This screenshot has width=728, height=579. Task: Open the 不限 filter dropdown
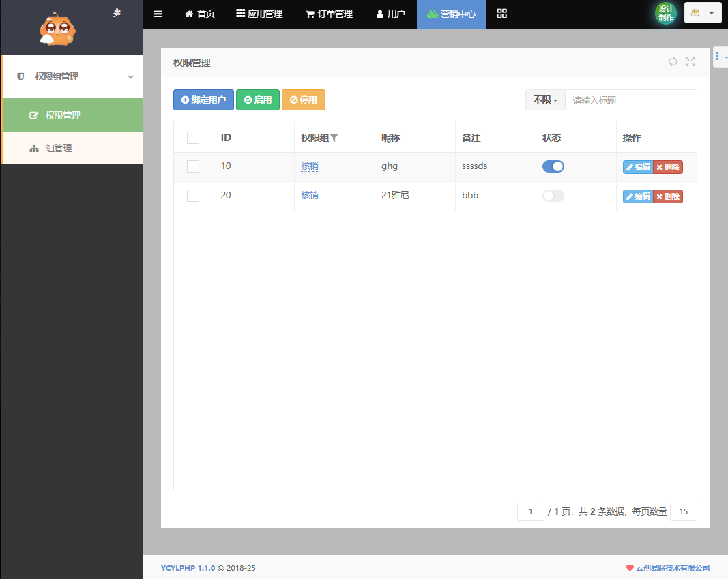[x=545, y=100]
